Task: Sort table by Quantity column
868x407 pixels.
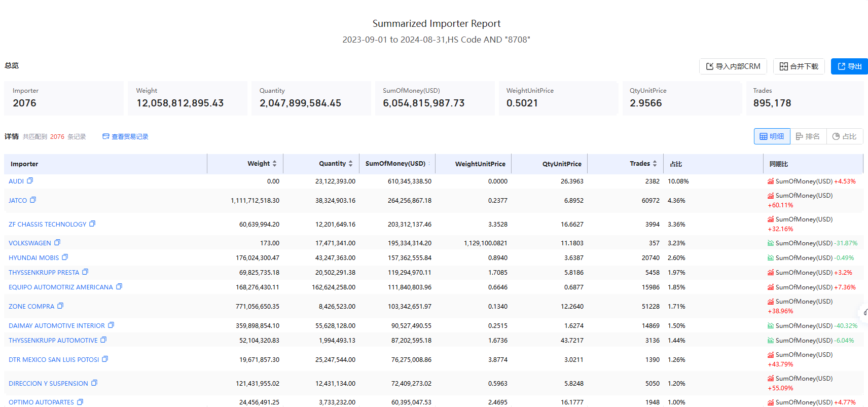Action: (350, 164)
